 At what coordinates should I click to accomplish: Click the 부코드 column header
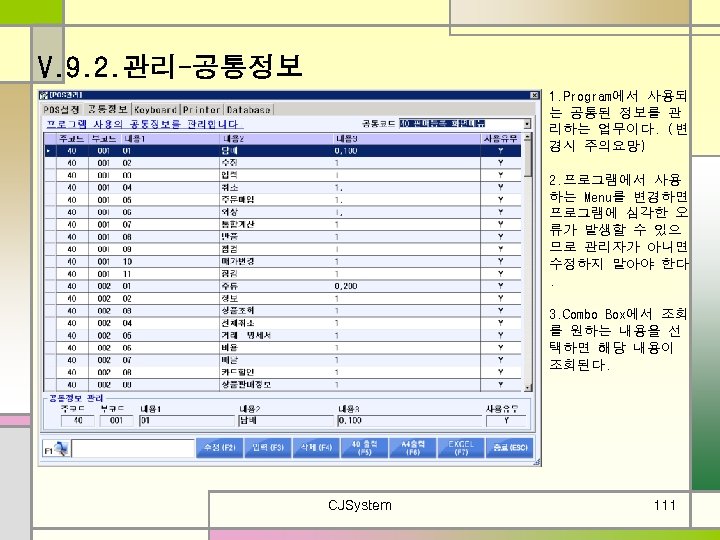[x=104, y=139]
